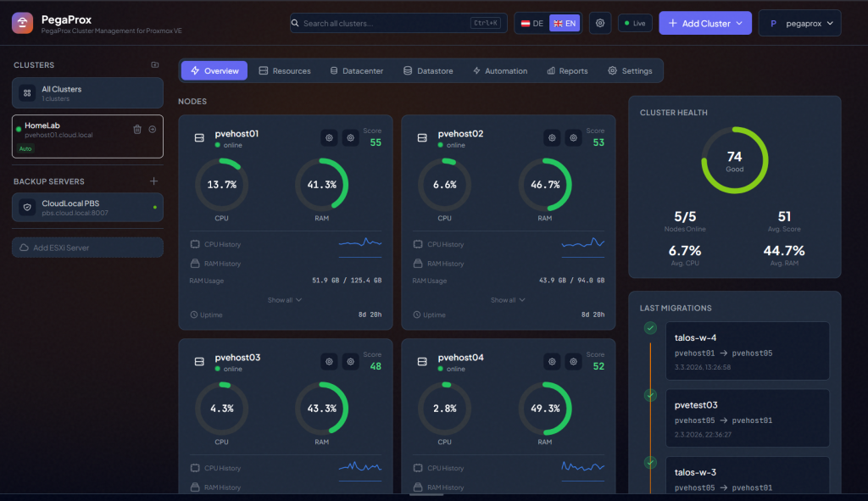Open the Add Cluster dropdown

tap(704, 23)
